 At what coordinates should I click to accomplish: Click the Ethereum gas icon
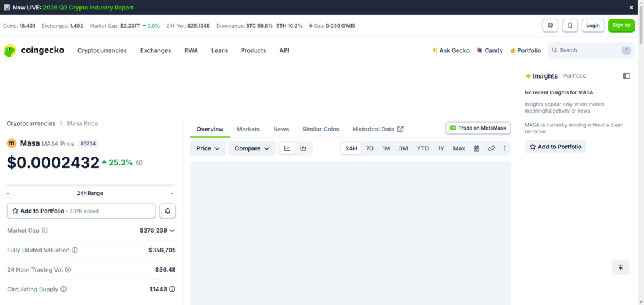(x=311, y=26)
